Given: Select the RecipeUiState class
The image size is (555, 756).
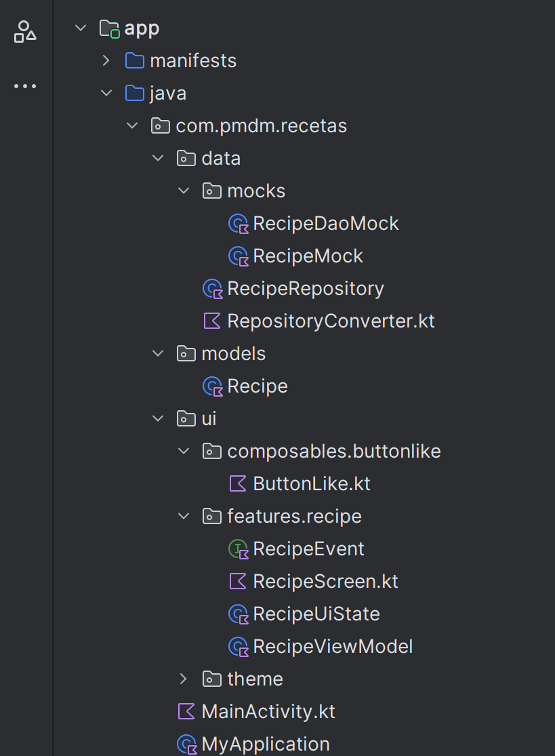Looking at the screenshot, I should coord(316,614).
